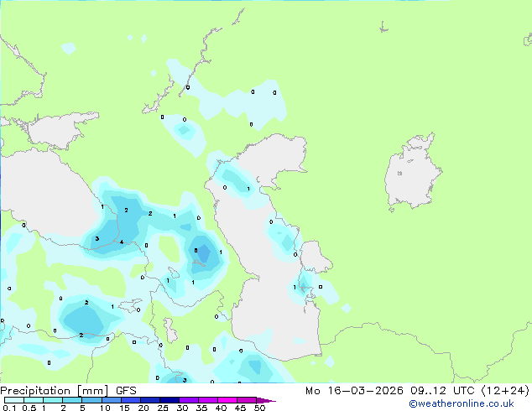Click the 'Precipitation [mm]' title text
The image size is (532, 411).
55,391
